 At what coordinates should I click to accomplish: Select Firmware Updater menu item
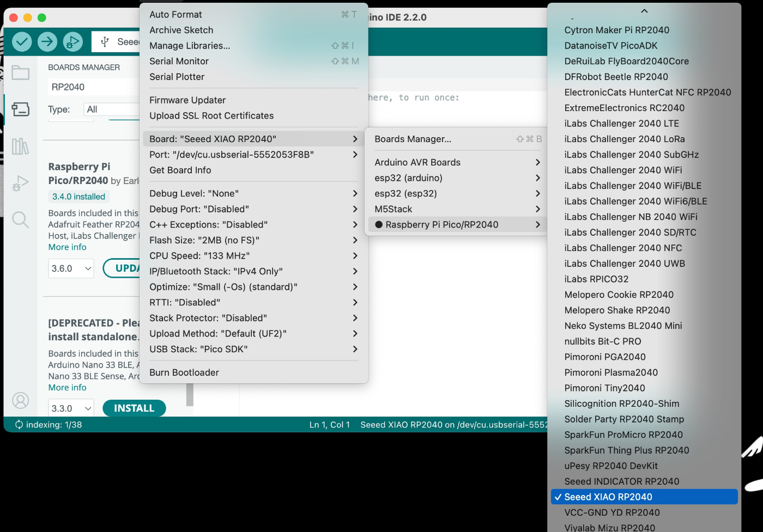coord(253,100)
